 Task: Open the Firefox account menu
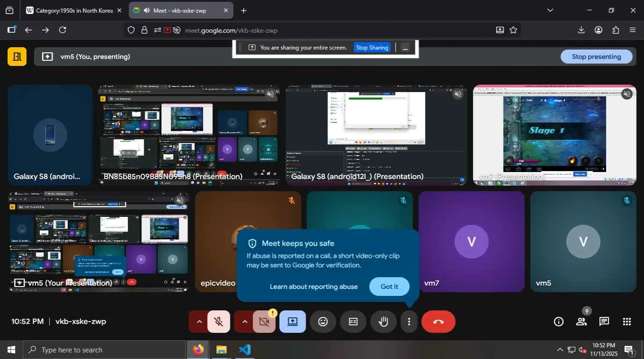pyautogui.click(x=599, y=30)
